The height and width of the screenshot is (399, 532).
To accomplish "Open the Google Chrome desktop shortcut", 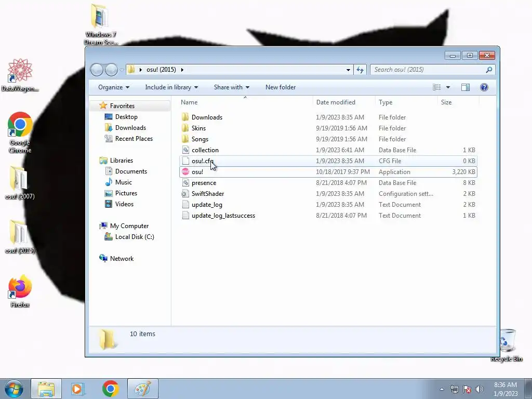I will tap(20, 132).
